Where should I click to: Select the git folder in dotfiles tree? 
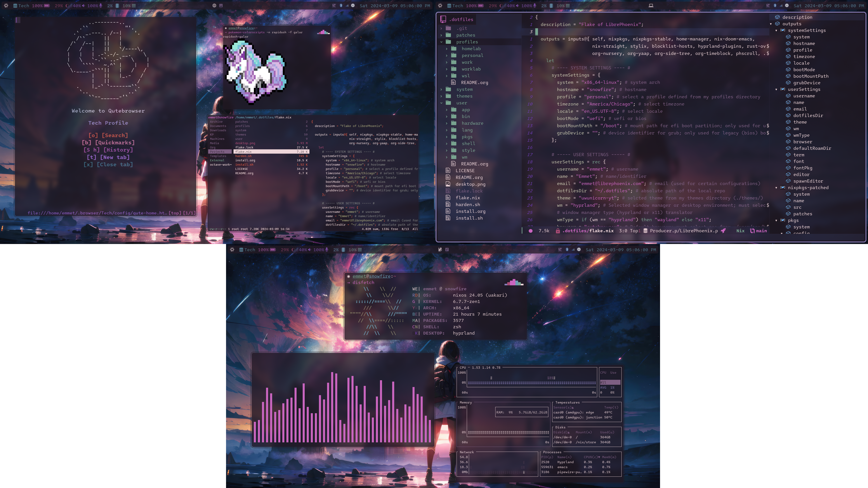point(462,28)
